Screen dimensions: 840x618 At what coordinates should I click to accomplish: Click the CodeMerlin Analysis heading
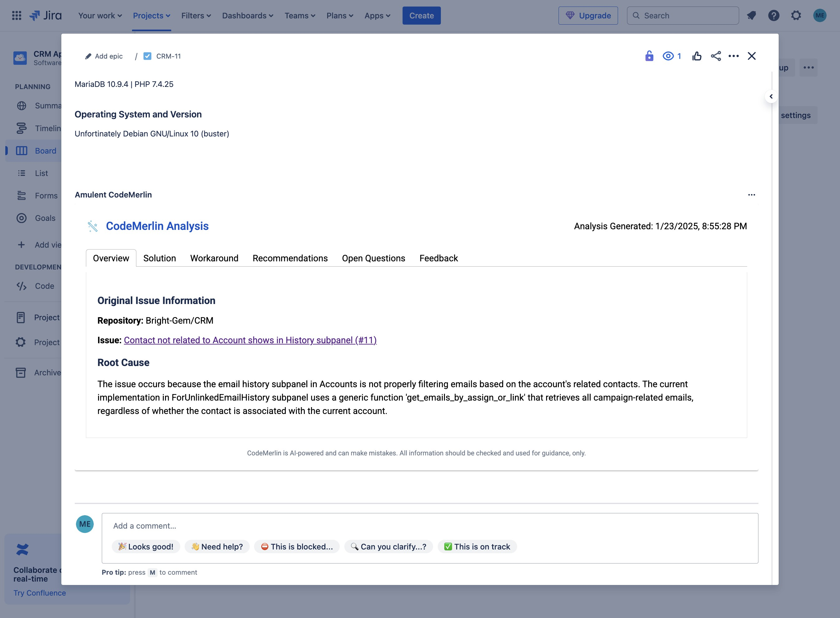[157, 226]
